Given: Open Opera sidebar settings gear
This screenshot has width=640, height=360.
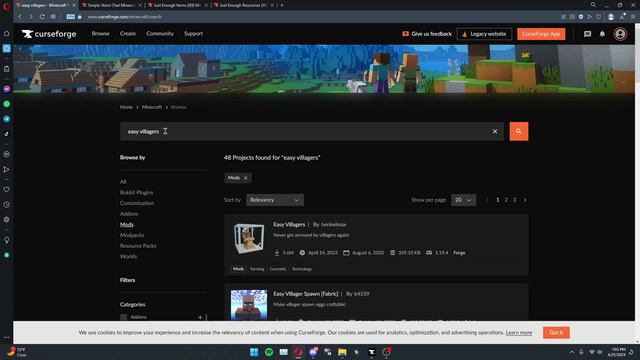Looking at the screenshot, I should tap(7, 220).
